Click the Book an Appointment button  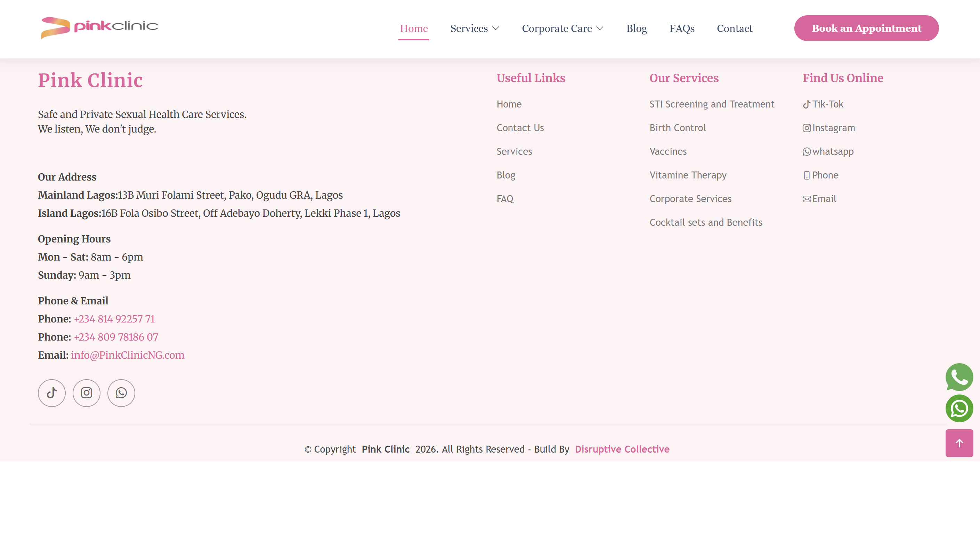pyautogui.click(x=866, y=28)
